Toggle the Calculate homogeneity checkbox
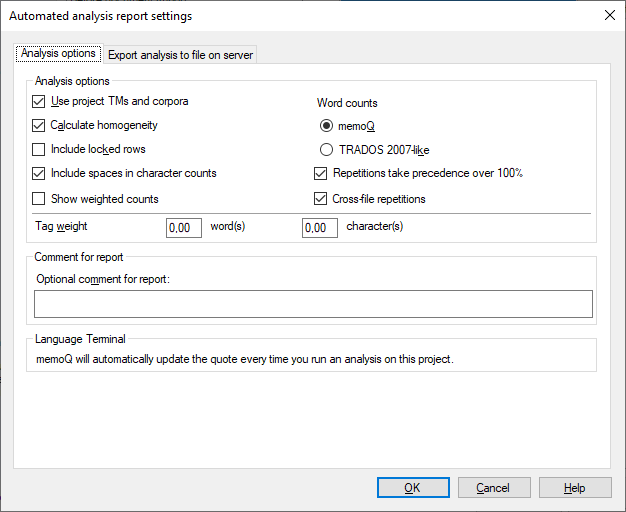Image resolution: width=626 pixels, height=512 pixels. pos(39,126)
